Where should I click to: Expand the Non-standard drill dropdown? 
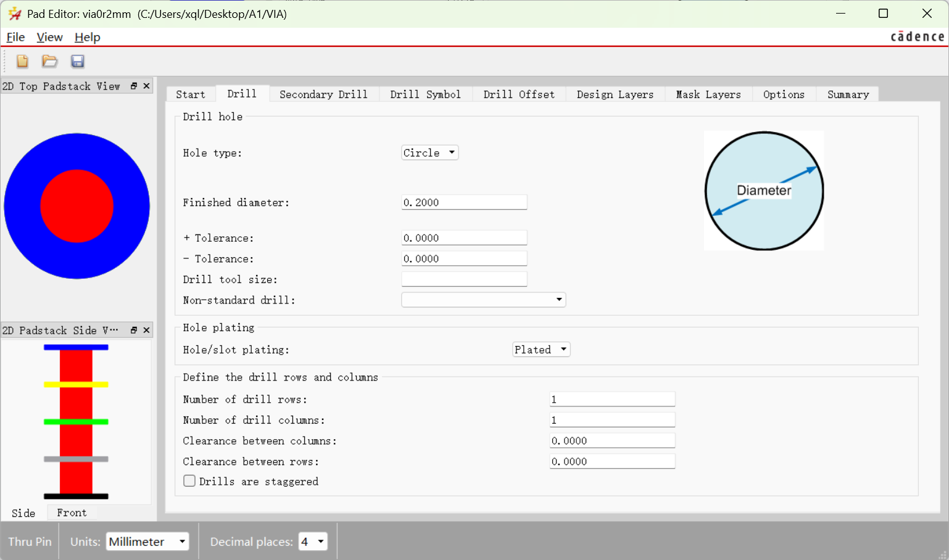(483, 300)
